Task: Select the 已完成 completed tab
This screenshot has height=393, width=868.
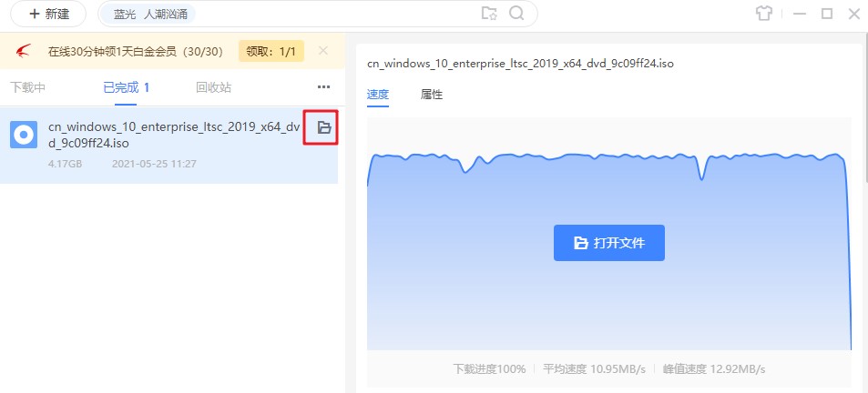Action: 126,87
